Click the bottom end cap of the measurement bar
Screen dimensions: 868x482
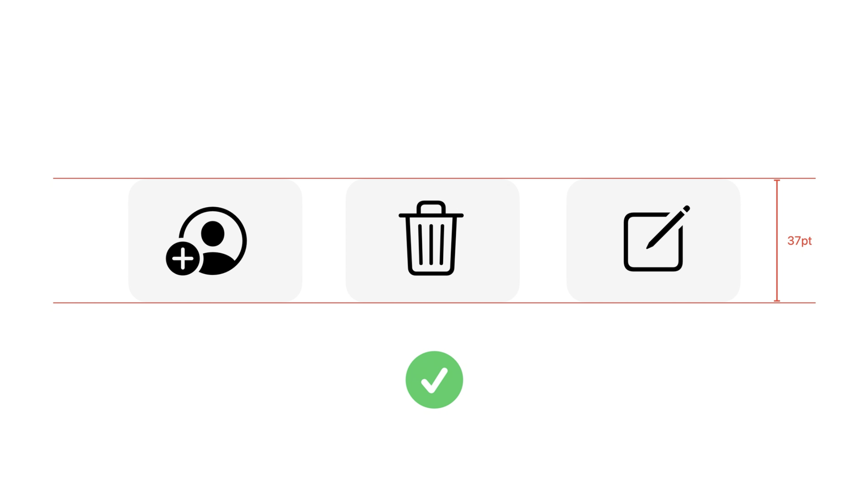pyautogui.click(x=777, y=301)
